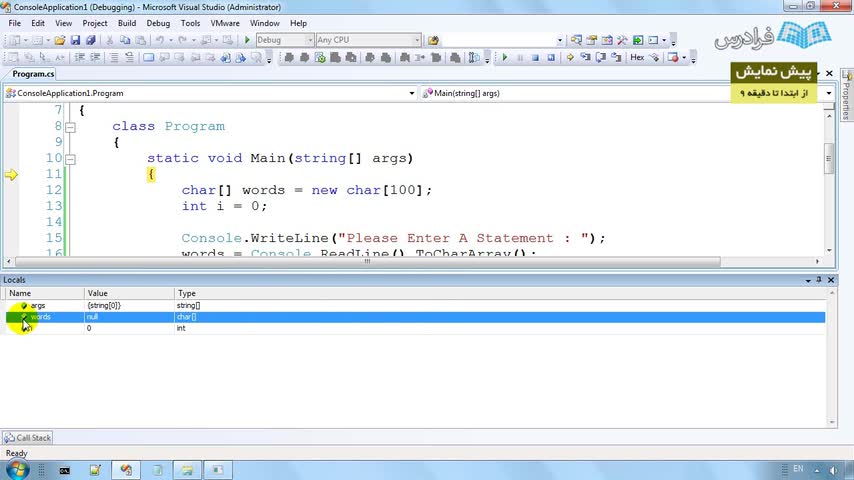Viewport: 854px width, 480px height.
Task: Click the green Start Debugging icon beside Debug
Action: (x=247, y=40)
